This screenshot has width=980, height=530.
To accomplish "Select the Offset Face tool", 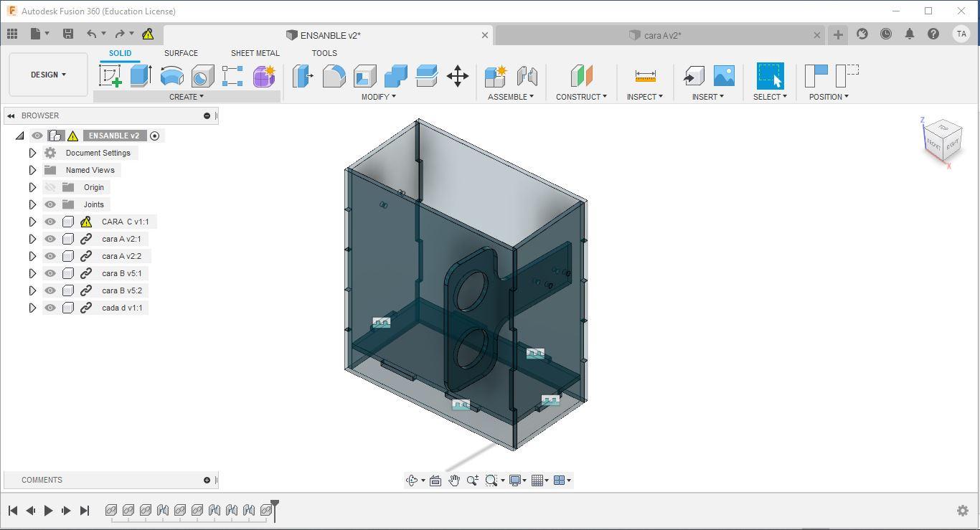I will pyautogui.click(x=426, y=76).
